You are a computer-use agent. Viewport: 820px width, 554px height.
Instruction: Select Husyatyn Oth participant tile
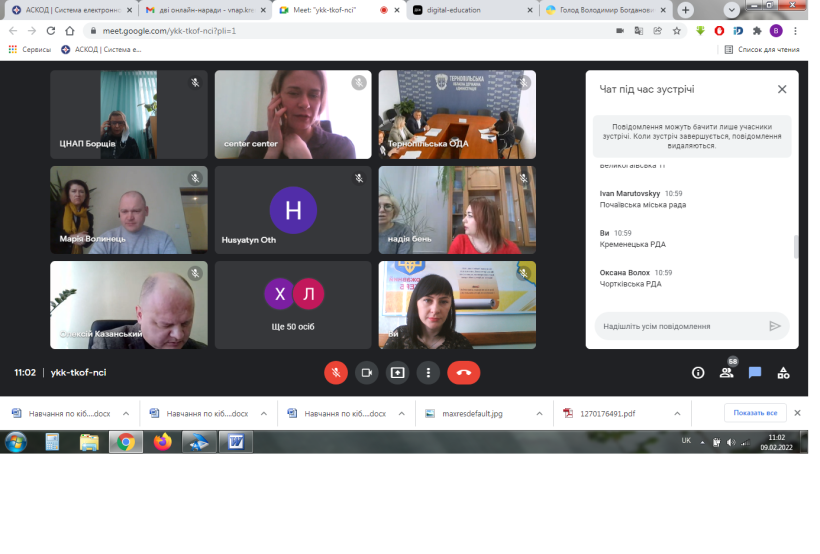(x=293, y=210)
